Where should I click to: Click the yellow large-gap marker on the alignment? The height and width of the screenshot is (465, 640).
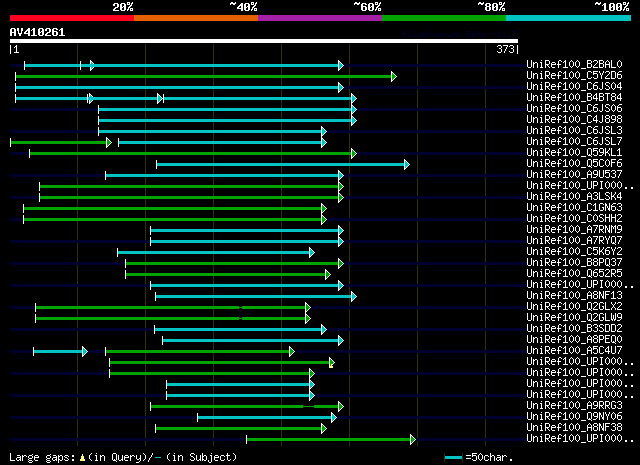pos(331,366)
